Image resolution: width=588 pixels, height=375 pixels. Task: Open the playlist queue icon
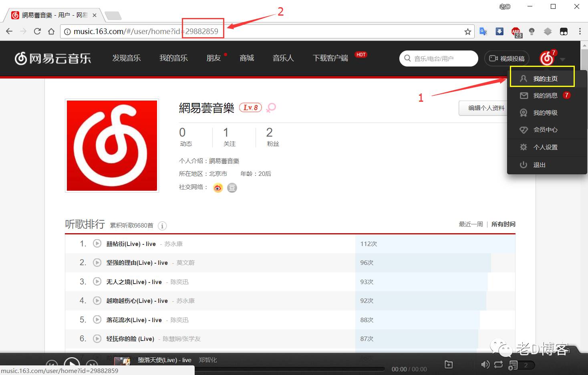pos(513,365)
